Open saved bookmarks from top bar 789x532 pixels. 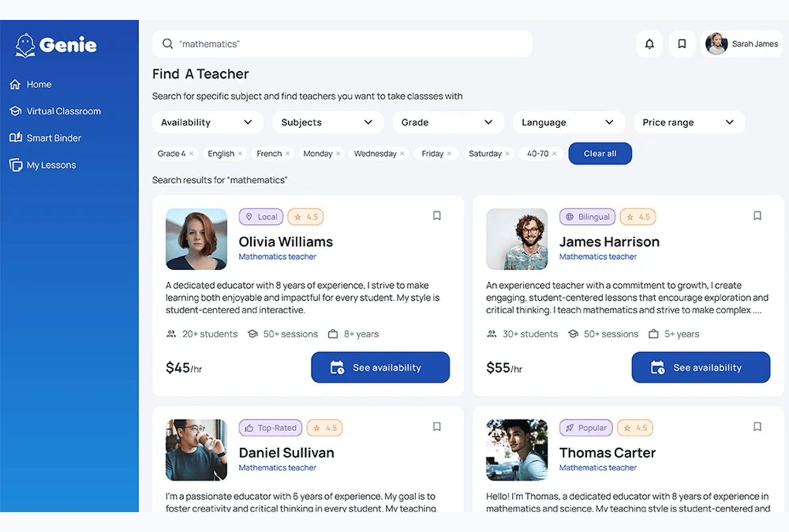(682, 44)
